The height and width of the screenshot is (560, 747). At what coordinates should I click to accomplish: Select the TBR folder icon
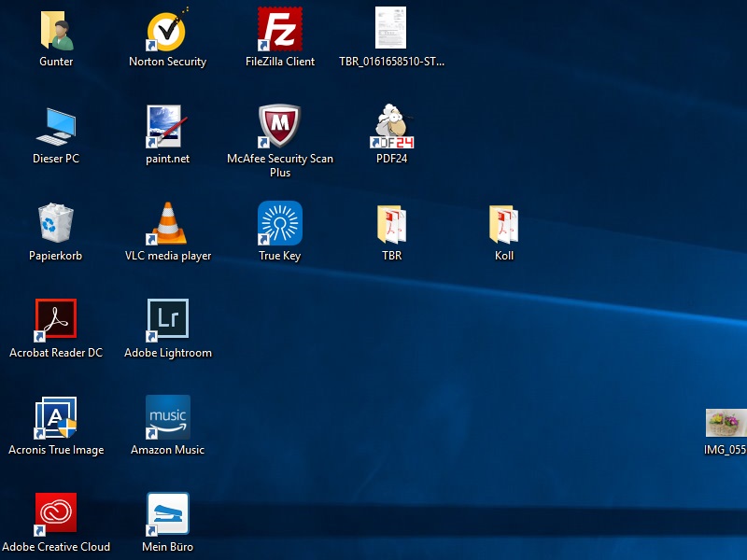(x=391, y=224)
